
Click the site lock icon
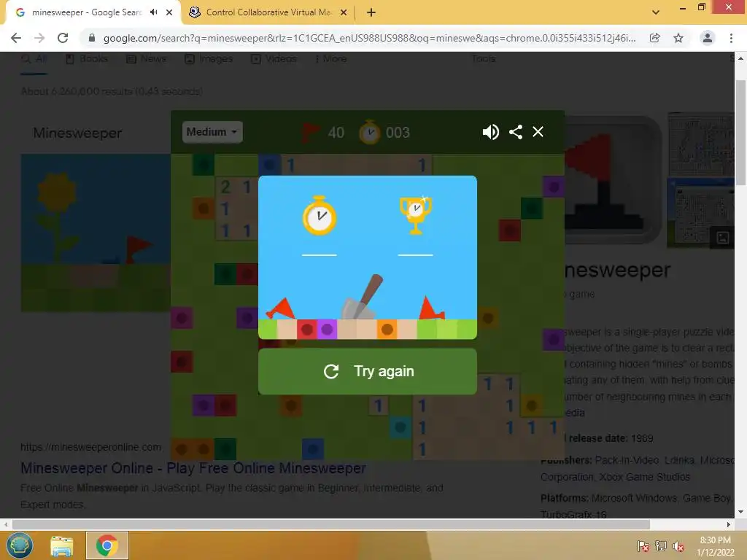92,38
